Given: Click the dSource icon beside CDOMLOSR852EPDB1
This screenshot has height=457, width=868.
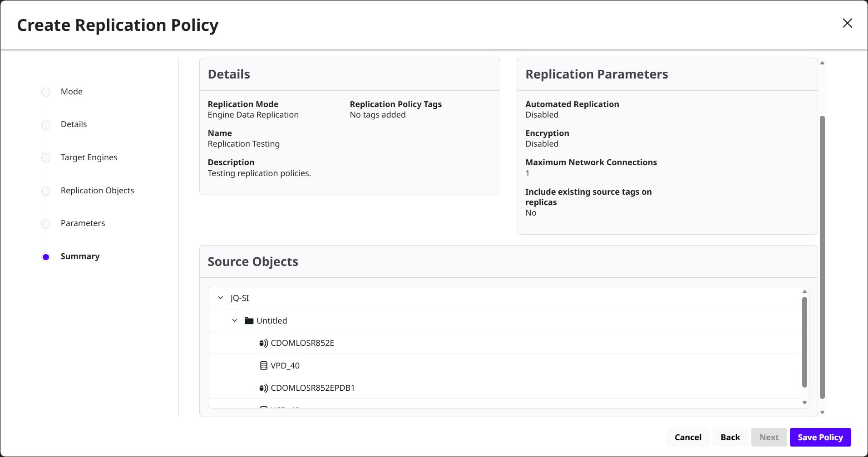Looking at the screenshot, I should 263,388.
